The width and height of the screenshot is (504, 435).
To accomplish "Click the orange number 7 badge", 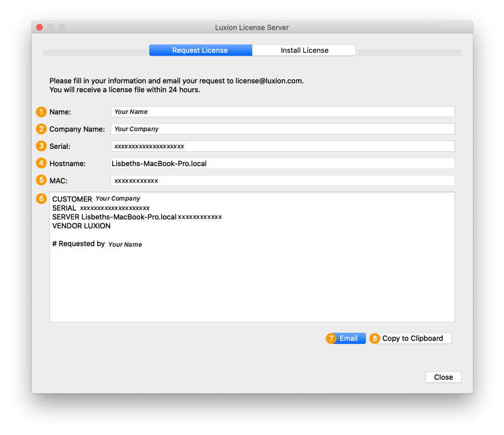I will pos(331,338).
